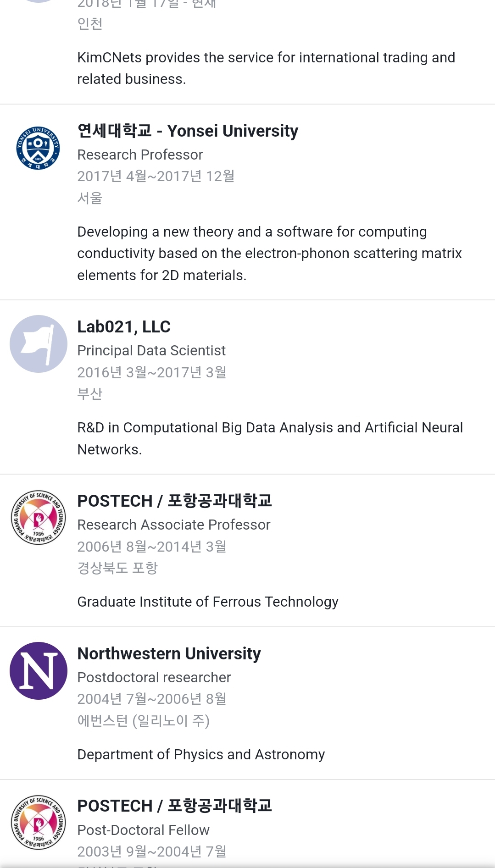Tap the Big Data Analysis description
The height and width of the screenshot is (868, 495).
click(x=270, y=438)
